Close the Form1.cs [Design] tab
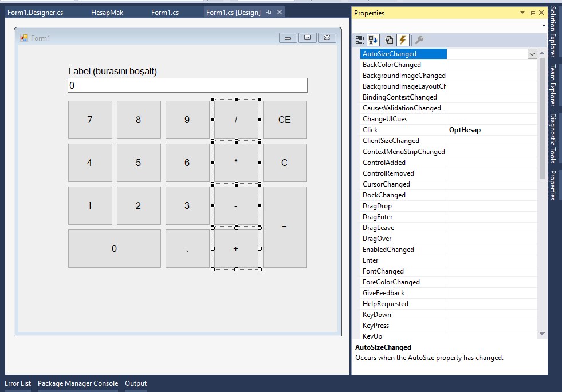The height and width of the screenshot is (392, 562). [x=280, y=13]
